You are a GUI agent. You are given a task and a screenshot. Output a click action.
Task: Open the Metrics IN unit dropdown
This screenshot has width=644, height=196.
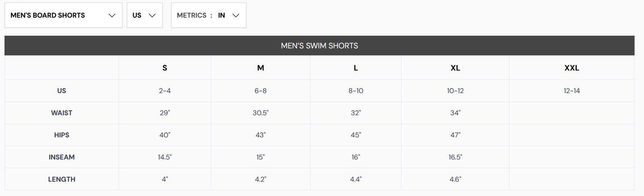click(209, 15)
